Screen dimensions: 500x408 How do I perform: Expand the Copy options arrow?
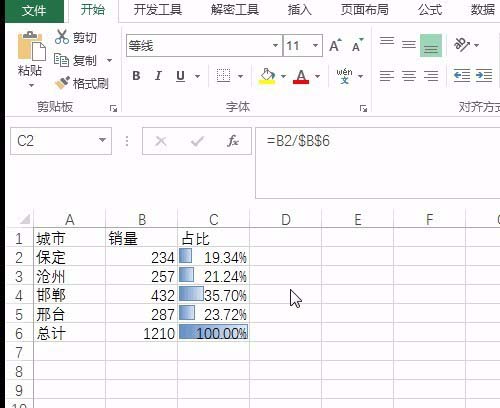(x=109, y=61)
